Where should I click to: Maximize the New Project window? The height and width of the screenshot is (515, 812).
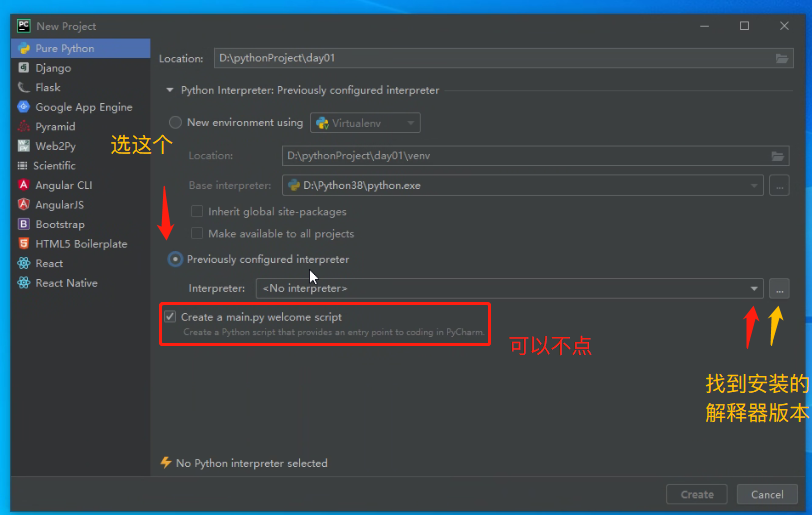point(744,26)
